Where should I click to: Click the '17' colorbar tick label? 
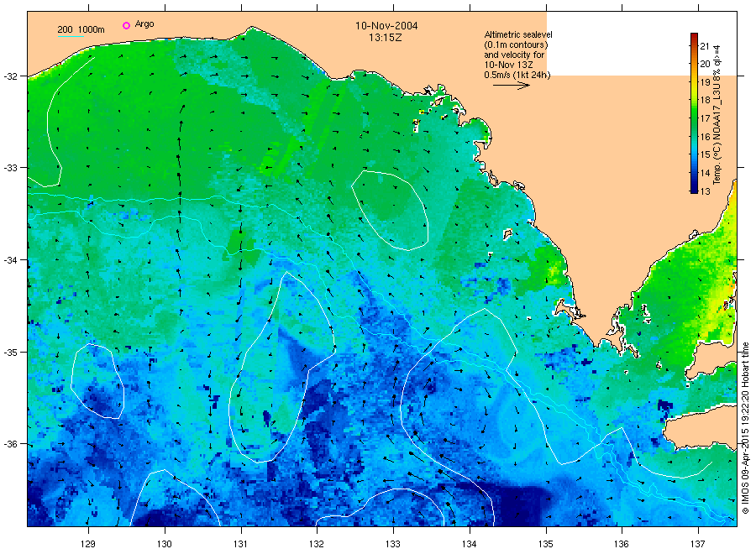(705, 118)
